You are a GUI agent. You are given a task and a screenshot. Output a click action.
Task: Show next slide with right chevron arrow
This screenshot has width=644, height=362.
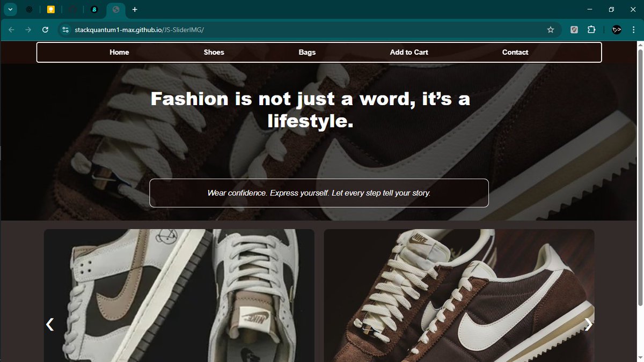tap(588, 324)
